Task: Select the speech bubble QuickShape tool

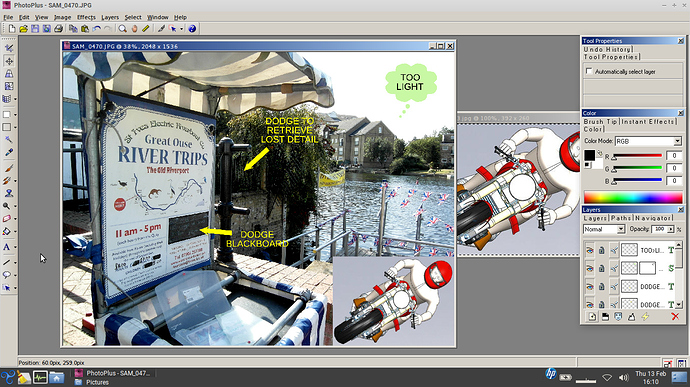Action: 7,275
